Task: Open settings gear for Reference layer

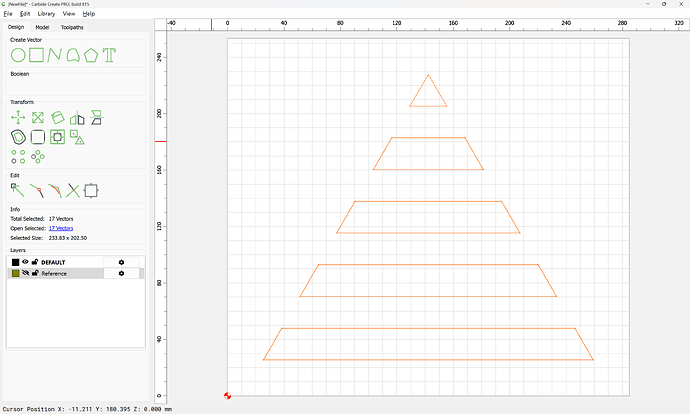Action: pyautogui.click(x=121, y=273)
